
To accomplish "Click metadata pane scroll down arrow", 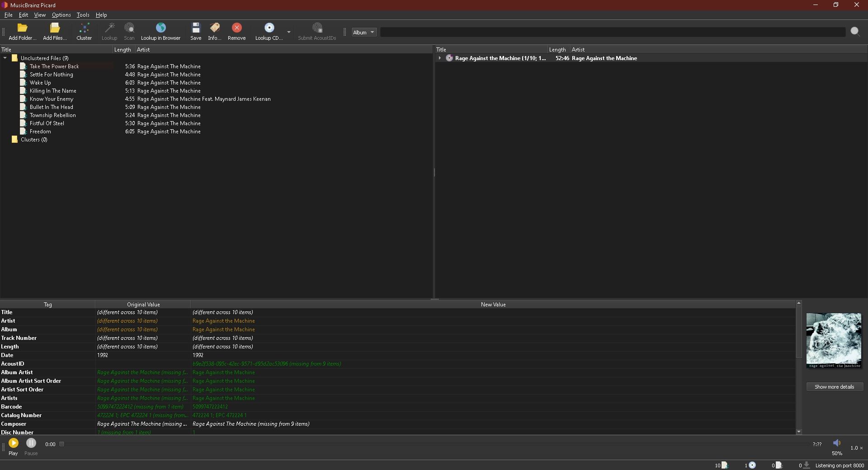I will [x=799, y=432].
